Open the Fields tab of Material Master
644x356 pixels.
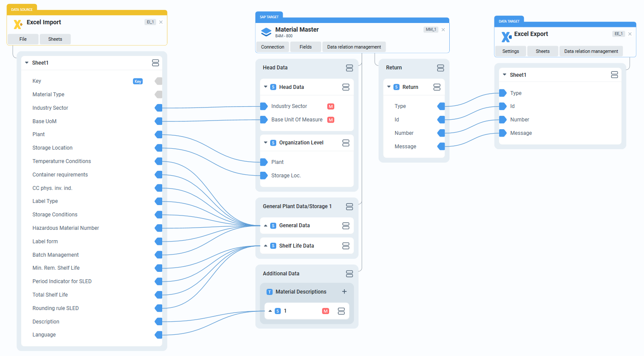[x=305, y=47]
